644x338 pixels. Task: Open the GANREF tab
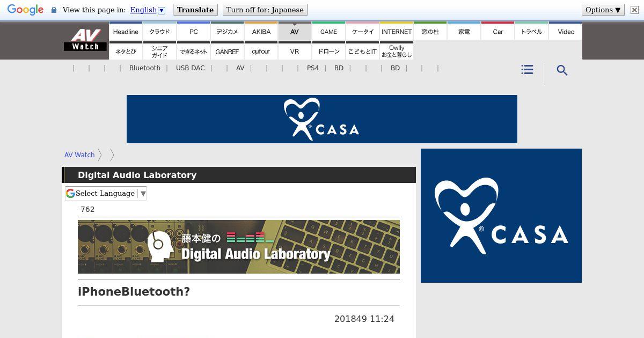pos(227,51)
